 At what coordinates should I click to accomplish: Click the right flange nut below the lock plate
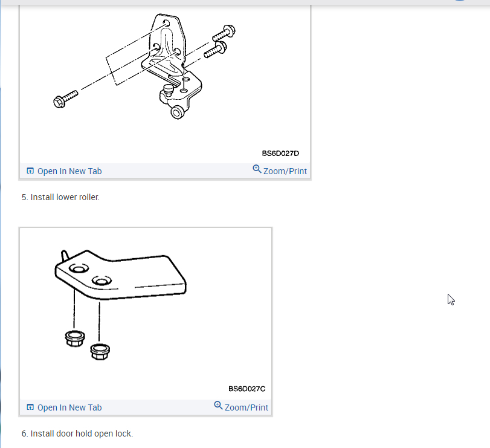(x=100, y=352)
